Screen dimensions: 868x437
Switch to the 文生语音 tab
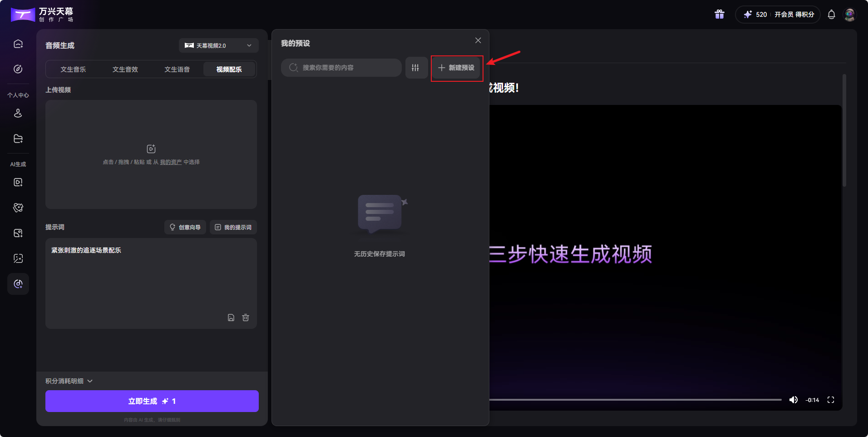pos(178,69)
